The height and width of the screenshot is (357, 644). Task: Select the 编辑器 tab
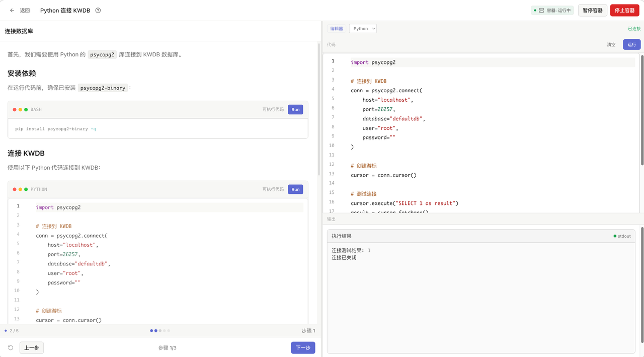click(337, 29)
